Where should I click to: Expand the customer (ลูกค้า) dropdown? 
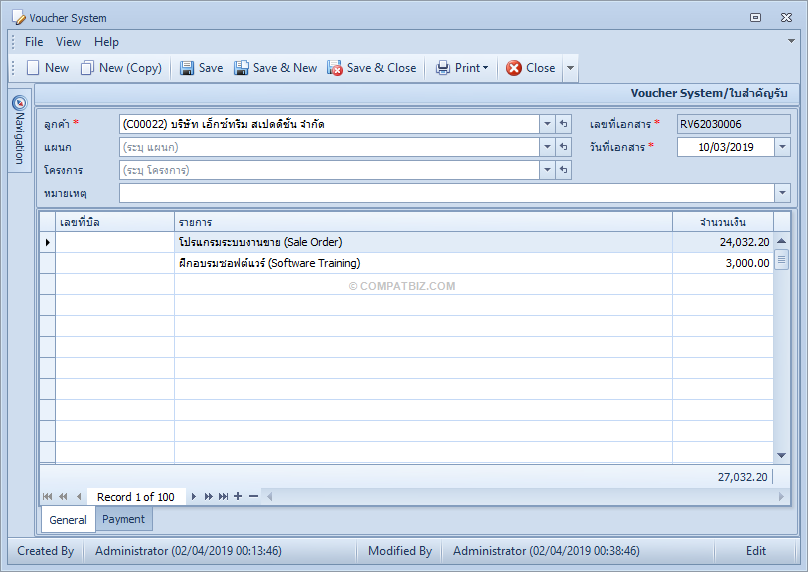tap(547, 124)
